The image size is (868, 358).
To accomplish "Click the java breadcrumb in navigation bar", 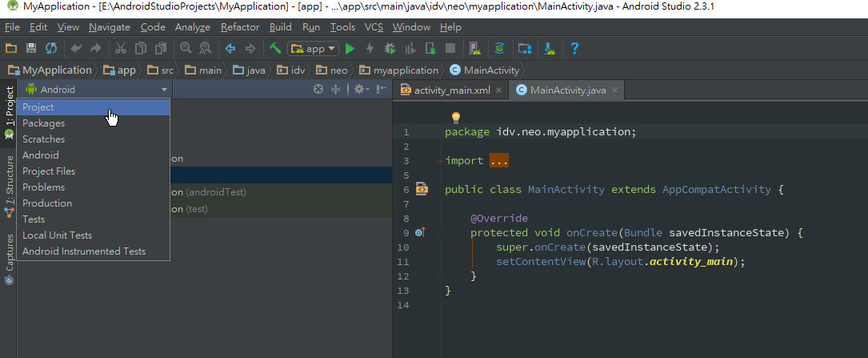I will pyautogui.click(x=249, y=70).
